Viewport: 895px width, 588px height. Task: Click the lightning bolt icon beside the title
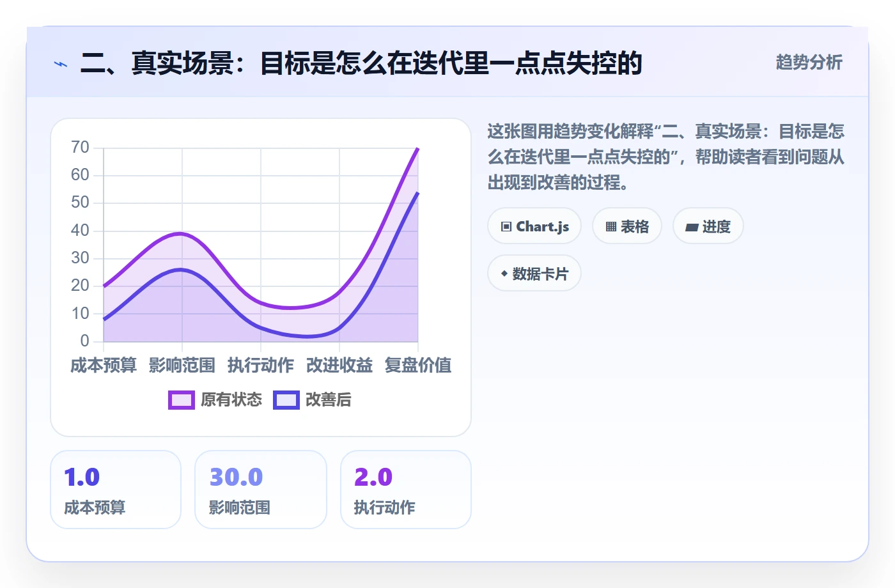tap(61, 64)
